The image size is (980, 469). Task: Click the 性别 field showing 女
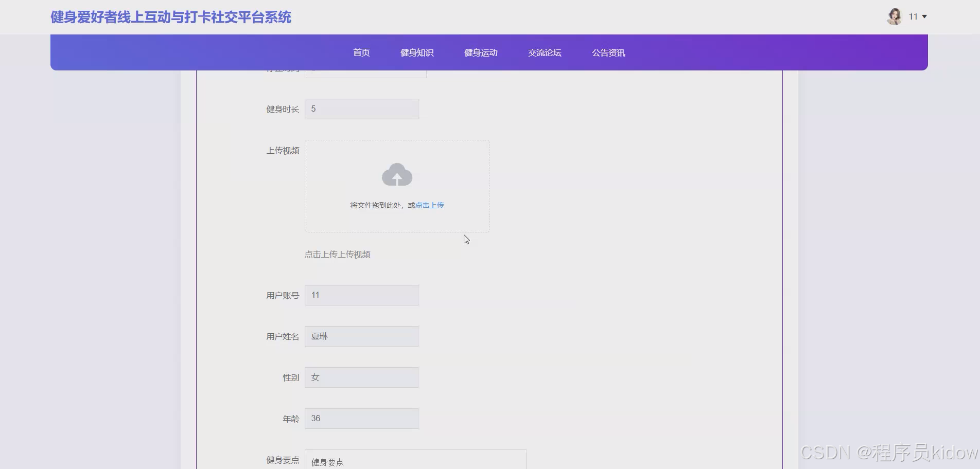tap(361, 377)
